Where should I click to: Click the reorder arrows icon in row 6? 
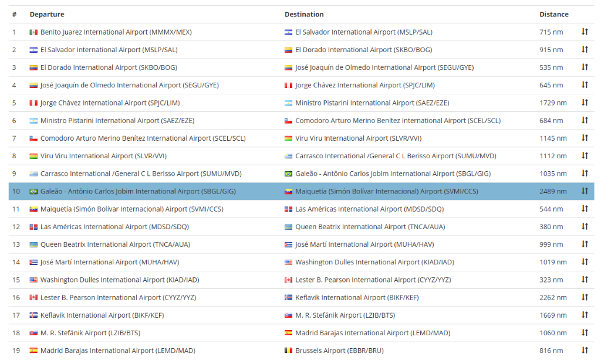pos(585,120)
